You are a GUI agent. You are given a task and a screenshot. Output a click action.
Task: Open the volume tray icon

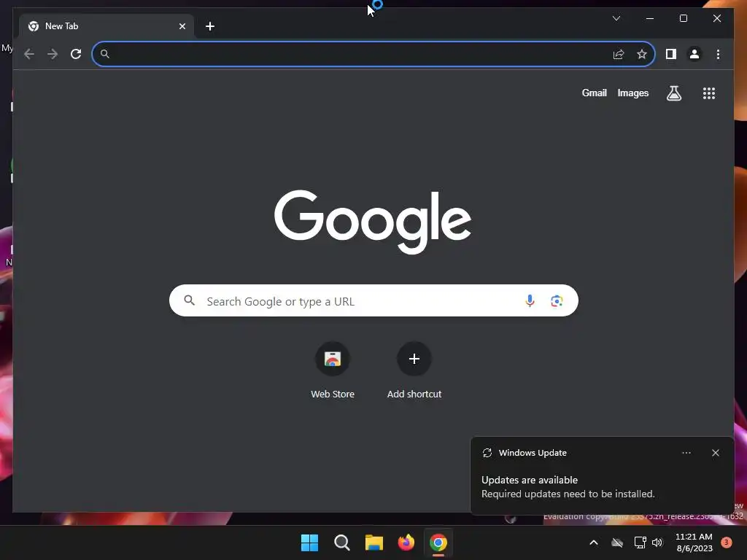tap(657, 542)
